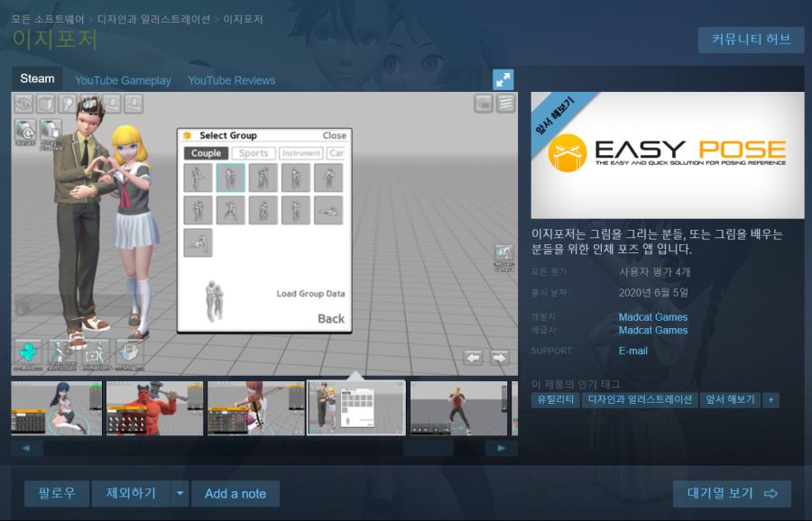Click the camera snapshot icon beside hamburger menu
This screenshot has width=812, height=521.
(484, 104)
